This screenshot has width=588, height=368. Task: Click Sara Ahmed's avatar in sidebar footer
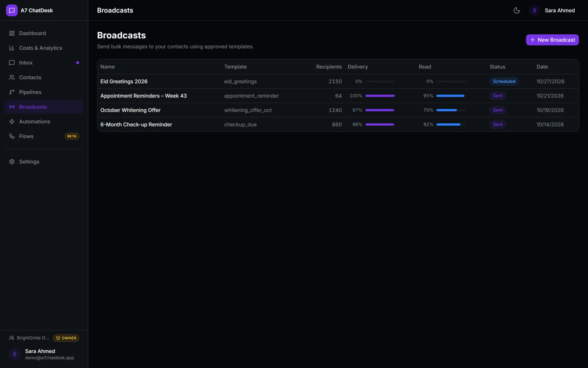coord(15,354)
